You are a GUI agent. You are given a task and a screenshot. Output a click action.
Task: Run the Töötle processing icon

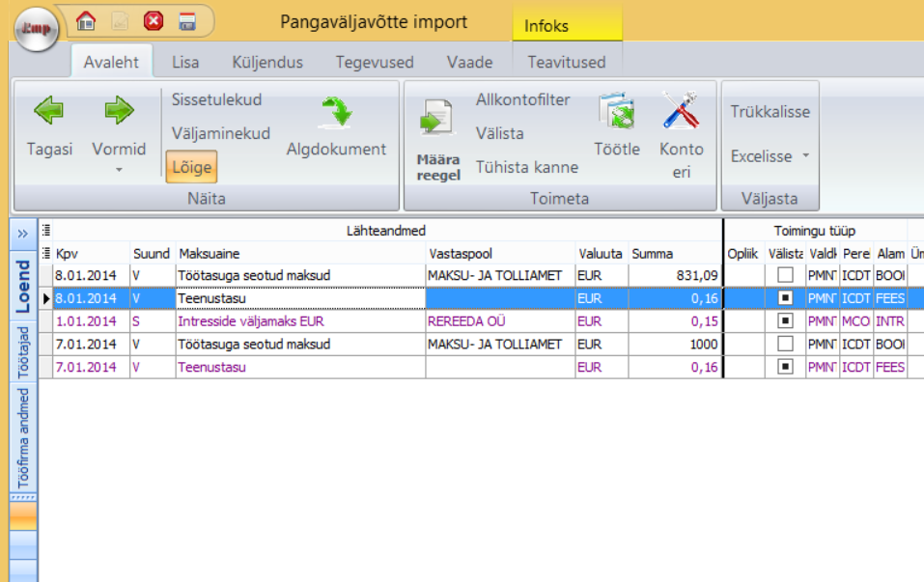click(616, 113)
